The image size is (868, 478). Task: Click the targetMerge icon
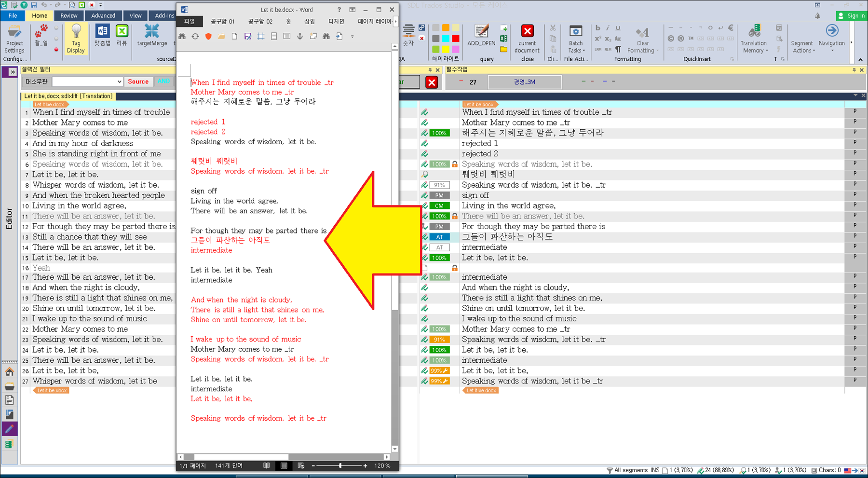(152, 36)
